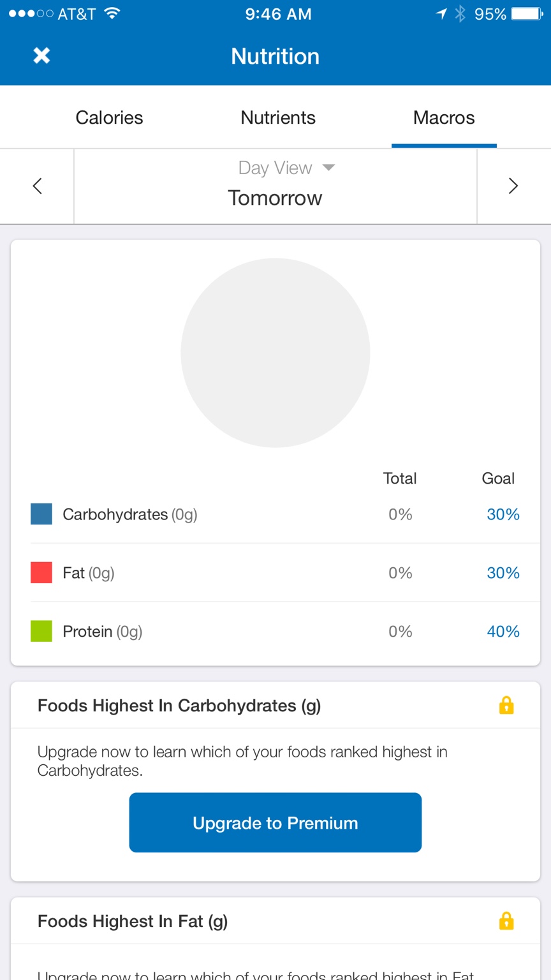Tap the empty macros pie chart
551x980 pixels.
coord(275,353)
